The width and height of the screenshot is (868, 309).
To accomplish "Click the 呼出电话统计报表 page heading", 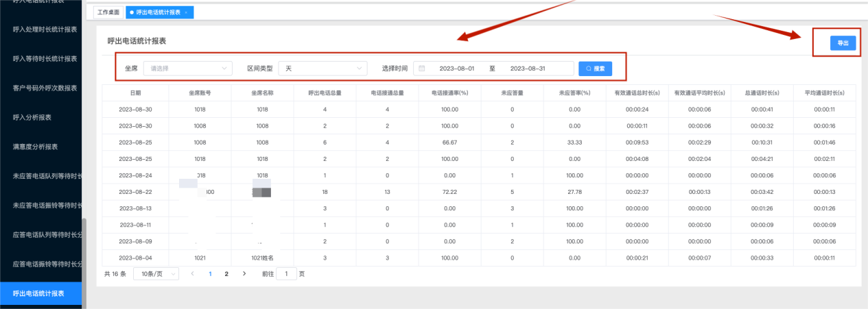I will point(137,41).
